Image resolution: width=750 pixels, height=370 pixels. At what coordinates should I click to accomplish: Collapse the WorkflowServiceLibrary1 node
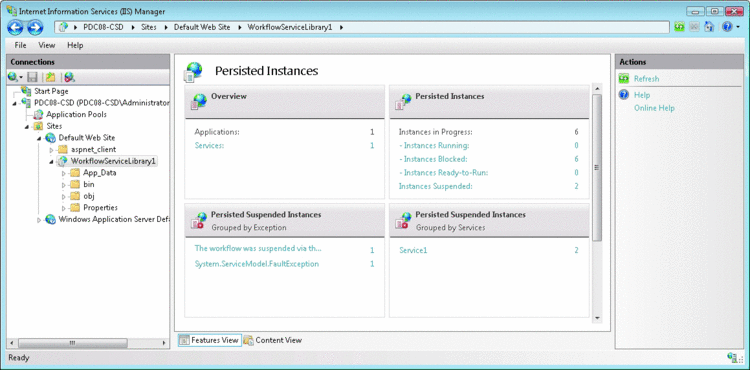(52, 162)
